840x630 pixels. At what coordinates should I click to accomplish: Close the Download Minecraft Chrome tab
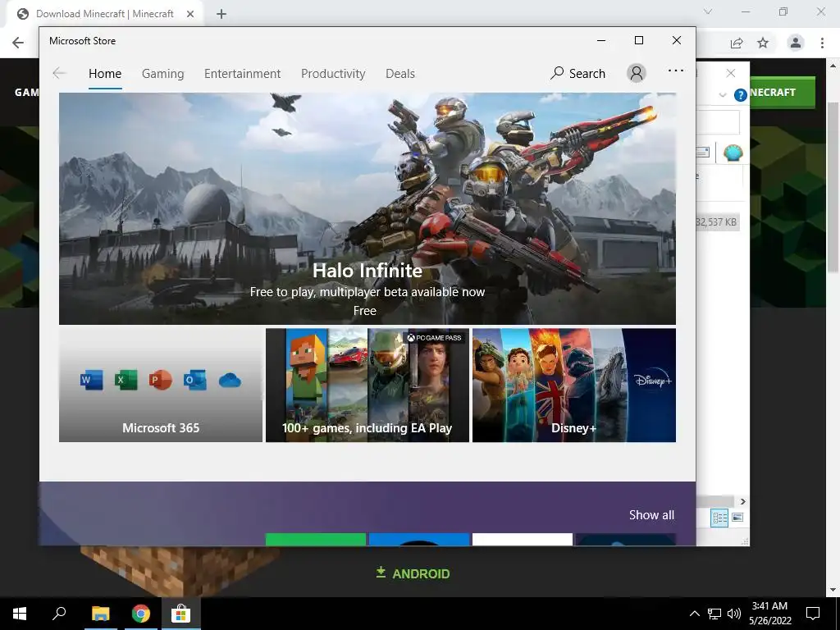190,14
